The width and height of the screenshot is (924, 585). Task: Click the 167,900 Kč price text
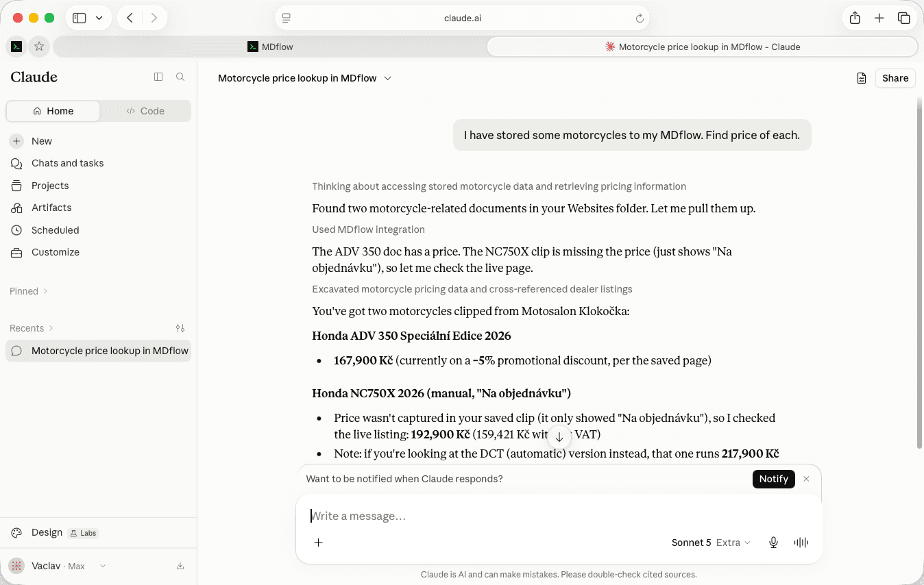point(363,360)
